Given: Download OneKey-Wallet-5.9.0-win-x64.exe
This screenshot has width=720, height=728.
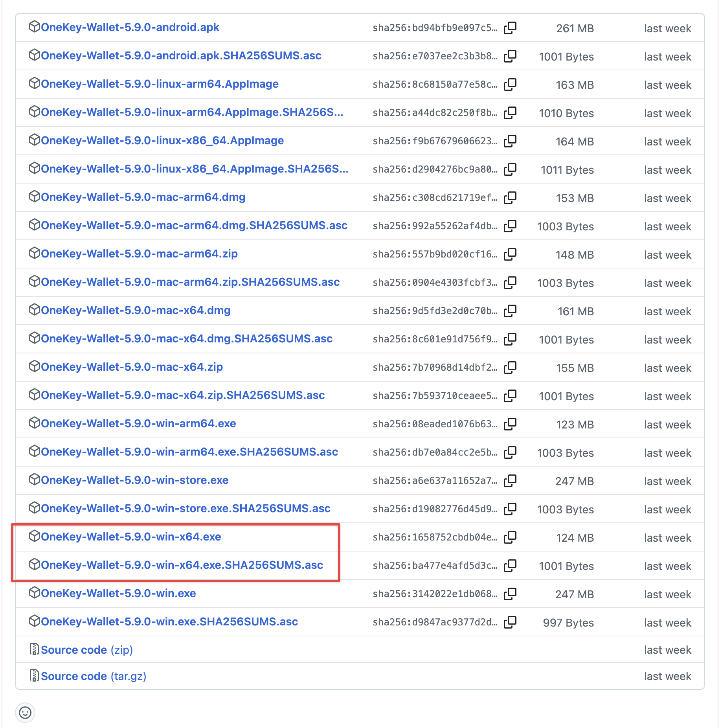Looking at the screenshot, I should pyautogui.click(x=131, y=537).
